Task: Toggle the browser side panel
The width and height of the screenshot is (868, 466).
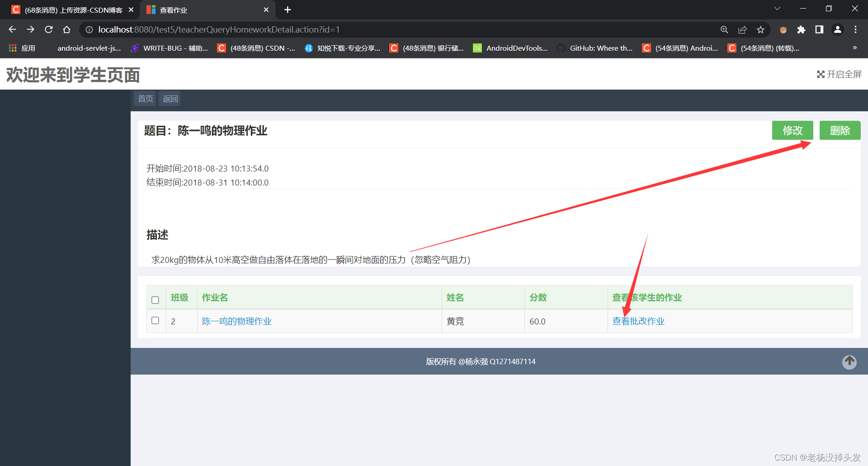Action: tap(819, 29)
